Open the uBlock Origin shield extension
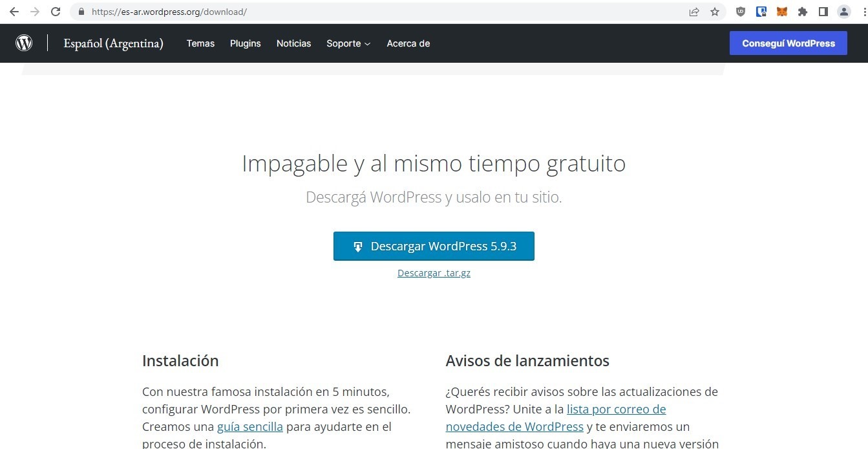This screenshot has height=449, width=868. tap(741, 12)
